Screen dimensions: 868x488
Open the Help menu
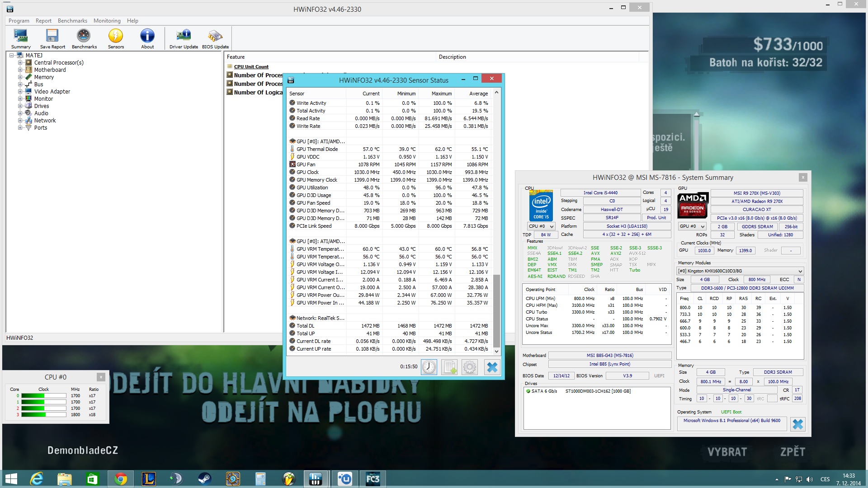click(x=132, y=21)
